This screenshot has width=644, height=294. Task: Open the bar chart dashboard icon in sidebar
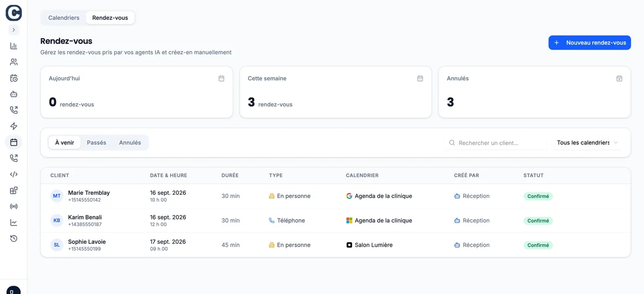click(14, 46)
